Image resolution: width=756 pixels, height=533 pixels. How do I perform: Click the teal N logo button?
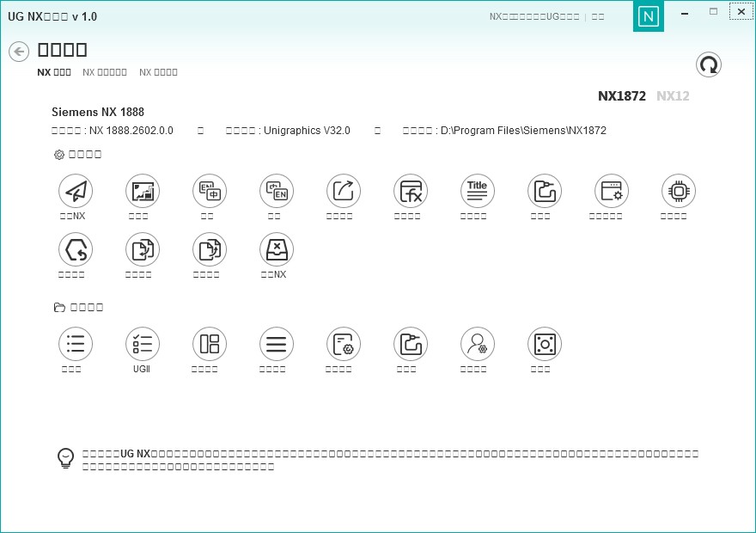(x=649, y=16)
